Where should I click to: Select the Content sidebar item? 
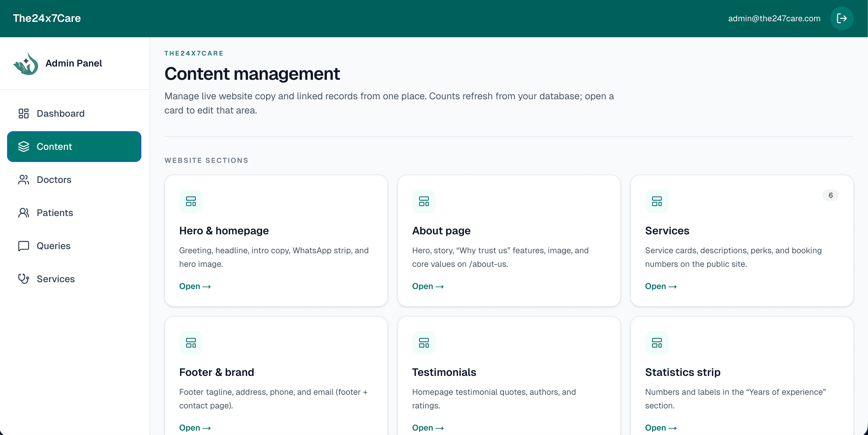point(74,147)
